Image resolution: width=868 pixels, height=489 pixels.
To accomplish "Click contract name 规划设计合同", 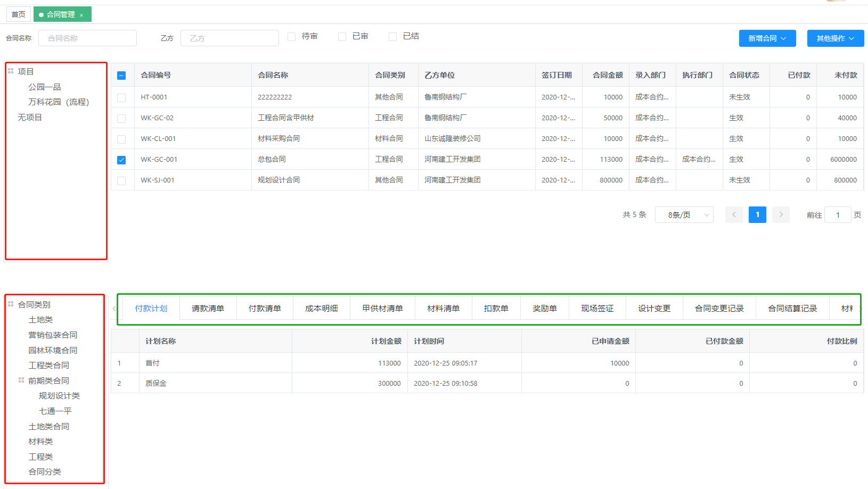I will [279, 180].
